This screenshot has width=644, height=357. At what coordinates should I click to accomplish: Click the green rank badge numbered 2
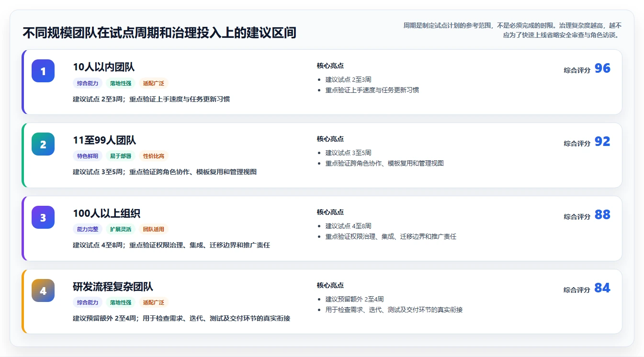pos(43,144)
